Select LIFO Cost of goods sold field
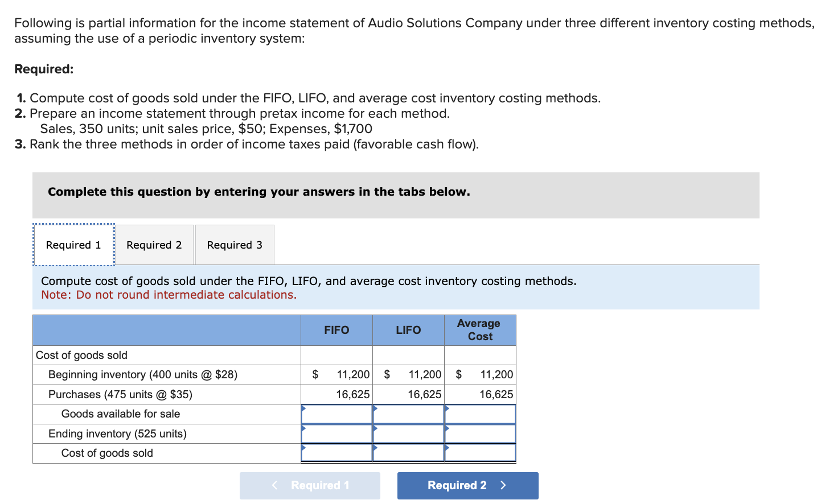The height and width of the screenshot is (504, 829). (x=408, y=453)
